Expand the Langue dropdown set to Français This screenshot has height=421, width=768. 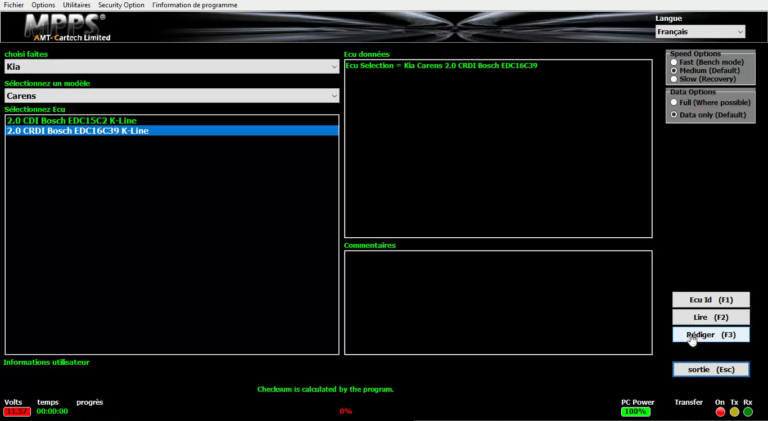pos(700,32)
